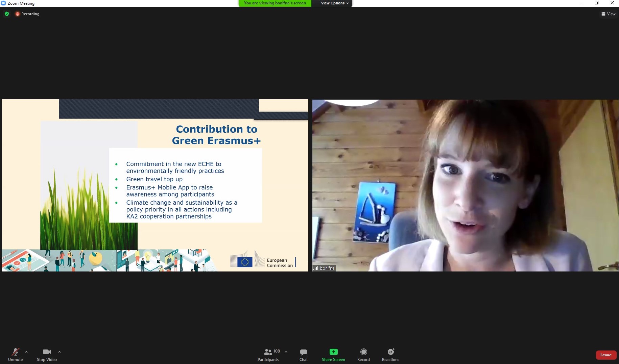The height and width of the screenshot is (364, 619).
Task: Click the red Recording indicator
Action: pyautogui.click(x=27, y=14)
